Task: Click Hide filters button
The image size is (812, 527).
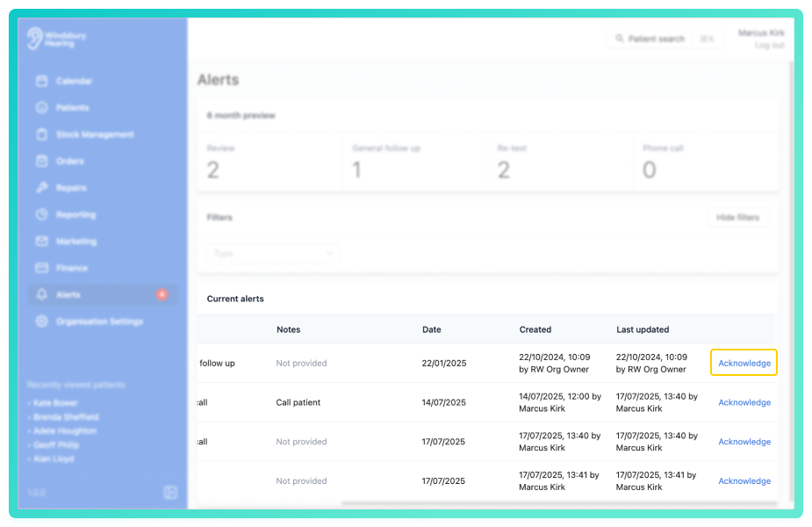Action: click(x=737, y=217)
